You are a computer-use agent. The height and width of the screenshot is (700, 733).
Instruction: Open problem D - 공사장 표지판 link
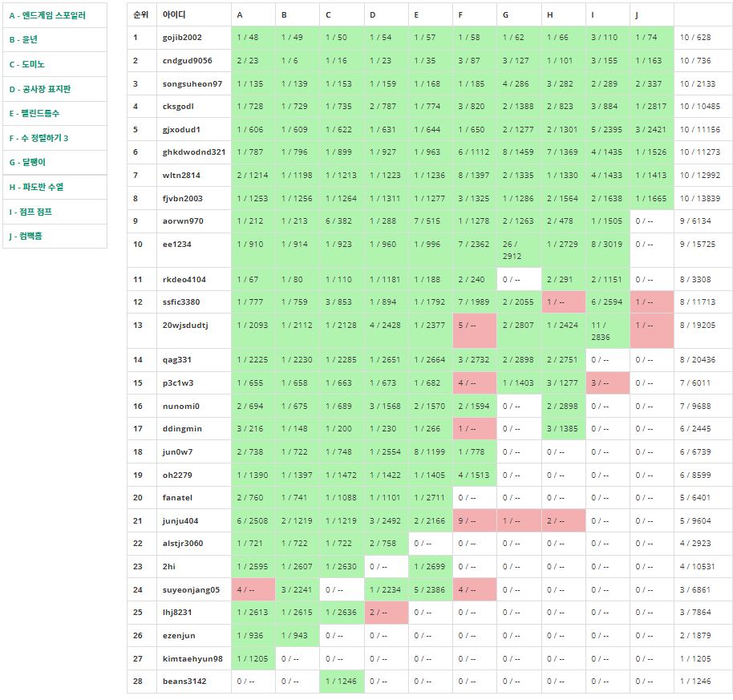40,89
